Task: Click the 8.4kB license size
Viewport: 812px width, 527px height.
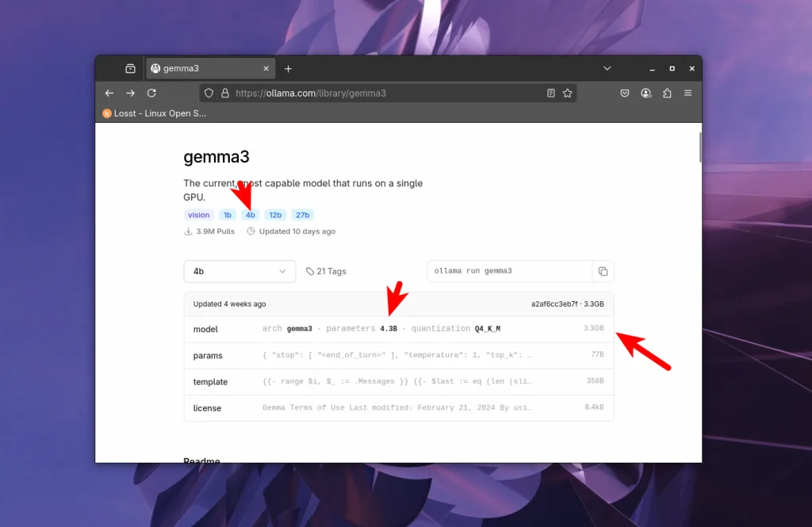Action: click(x=594, y=407)
